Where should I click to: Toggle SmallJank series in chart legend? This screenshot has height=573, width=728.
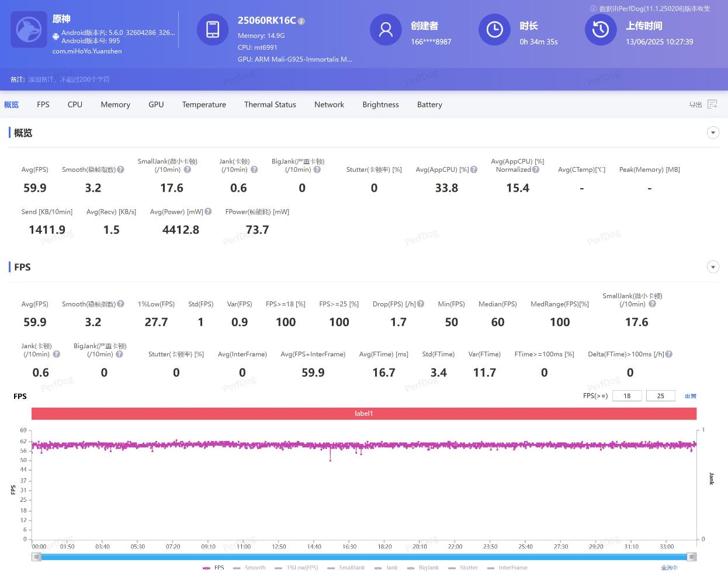pyautogui.click(x=346, y=567)
